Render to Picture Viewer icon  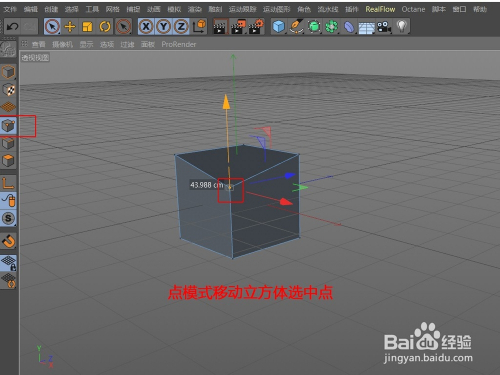point(238,26)
